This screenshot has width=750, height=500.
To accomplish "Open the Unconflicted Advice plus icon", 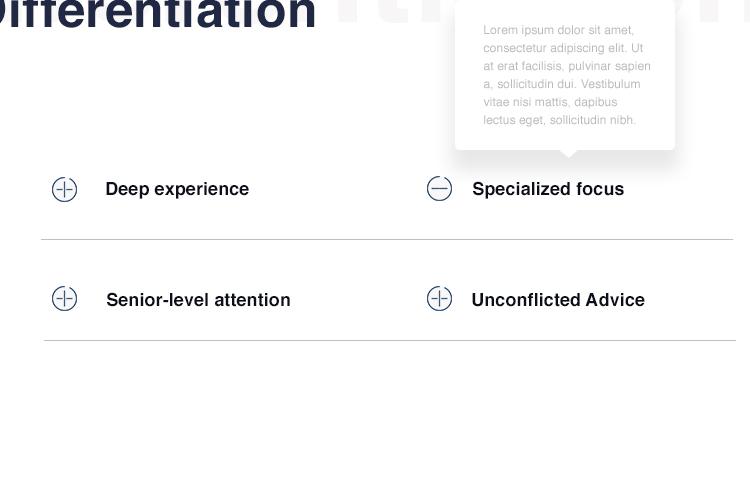I will click(439, 299).
